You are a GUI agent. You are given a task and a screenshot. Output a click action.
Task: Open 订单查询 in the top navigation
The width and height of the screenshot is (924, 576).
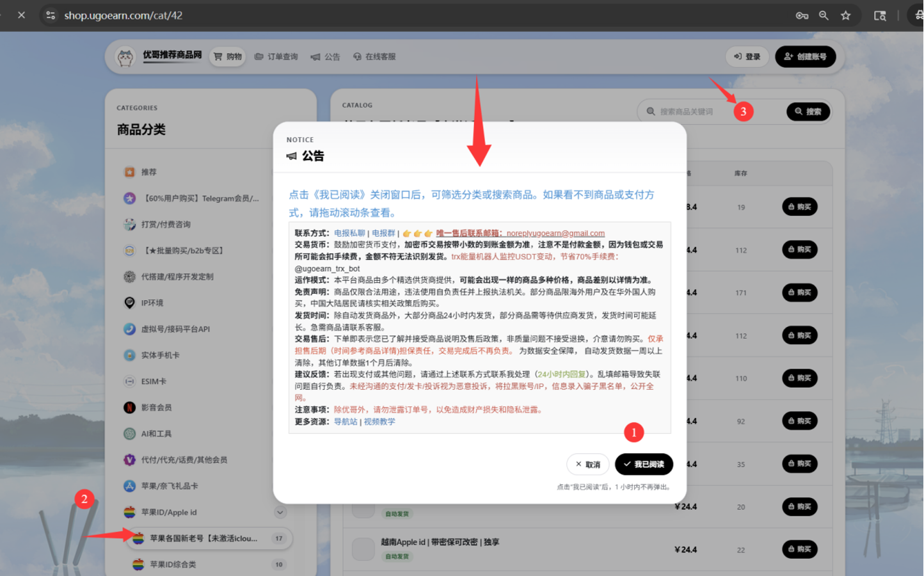click(x=276, y=56)
